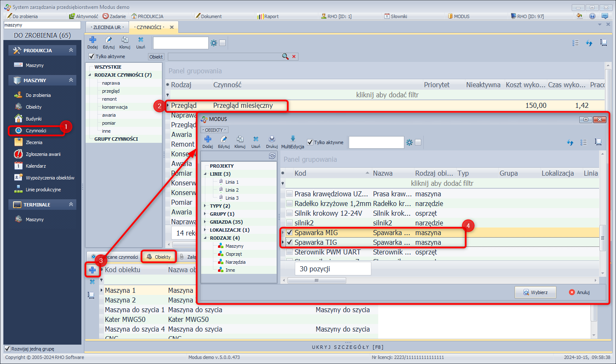Viewport: 616px width, 364px height.
Task: Click horizontal scrollbar in MODUS object grid
Action: 316,281
